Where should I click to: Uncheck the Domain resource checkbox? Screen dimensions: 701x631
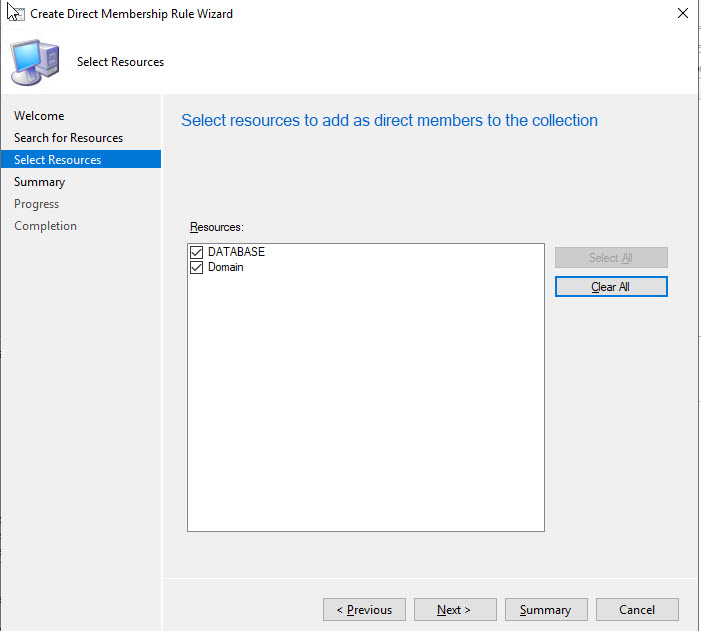(x=196, y=267)
